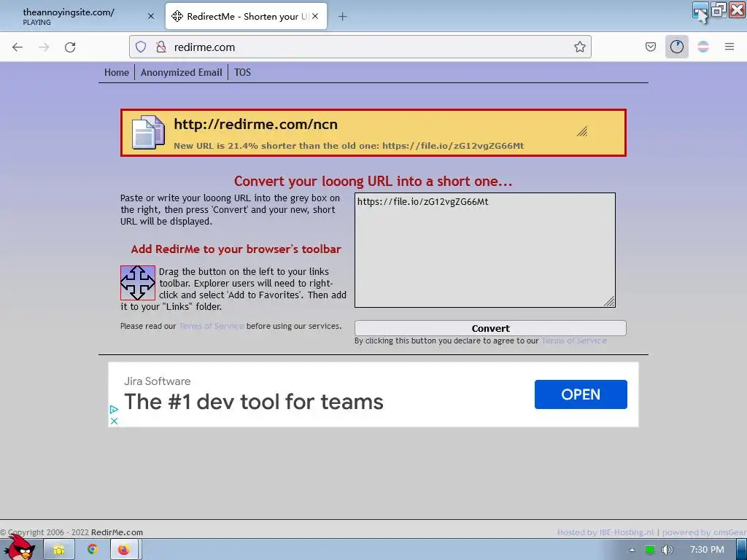Open the striped-circle extension icon
The image size is (747, 560).
tap(703, 47)
